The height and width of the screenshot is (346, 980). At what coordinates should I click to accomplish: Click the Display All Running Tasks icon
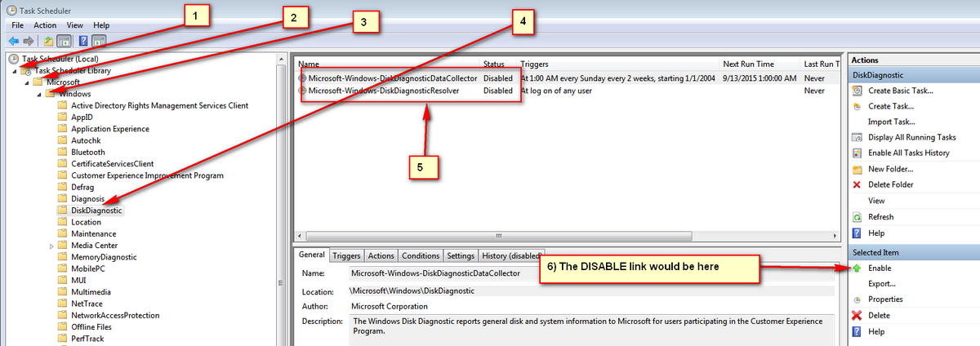(x=857, y=137)
